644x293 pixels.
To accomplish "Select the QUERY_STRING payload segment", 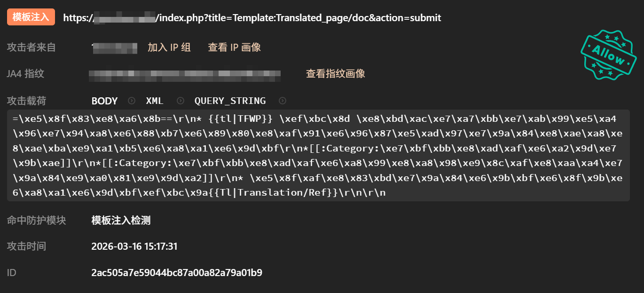I will 230,101.
